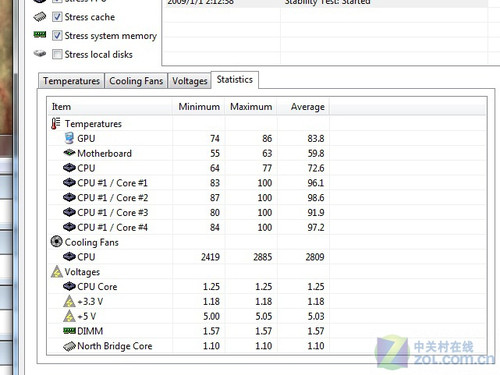Select the Voltages tab
The height and width of the screenshot is (375, 500).
coord(189,81)
